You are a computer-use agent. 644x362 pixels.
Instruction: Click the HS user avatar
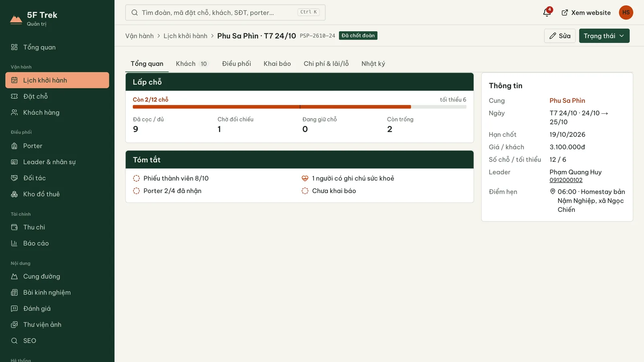tap(626, 12)
